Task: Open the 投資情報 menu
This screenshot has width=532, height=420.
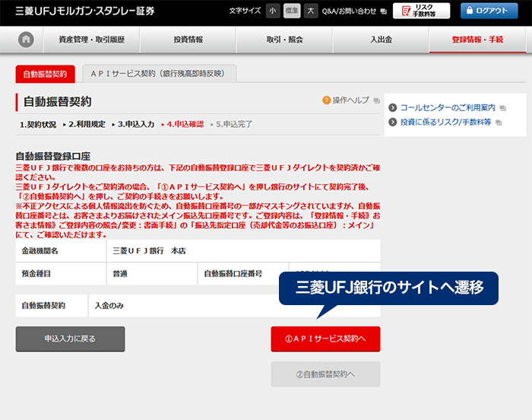Action: 188,40
